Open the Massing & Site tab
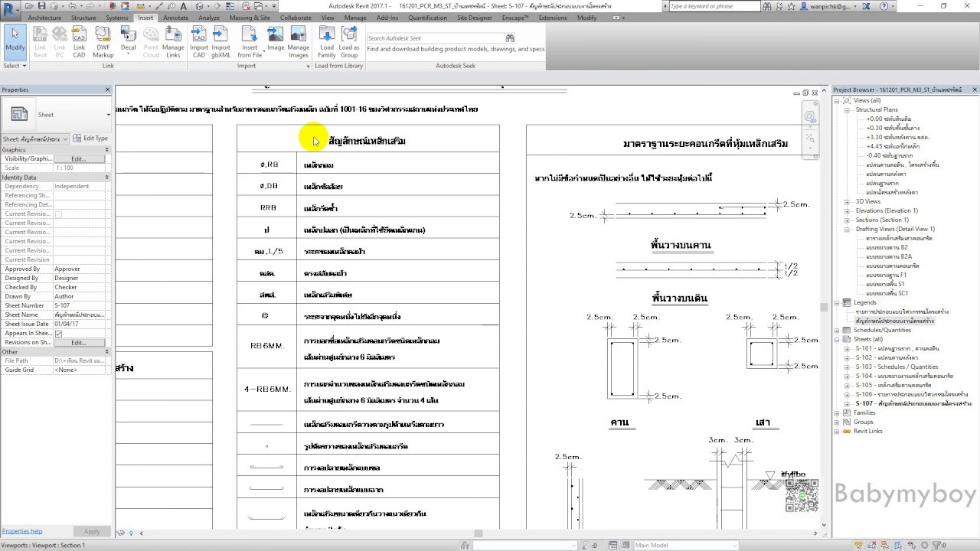Screen dimensions: 980x551 (x=250, y=18)
